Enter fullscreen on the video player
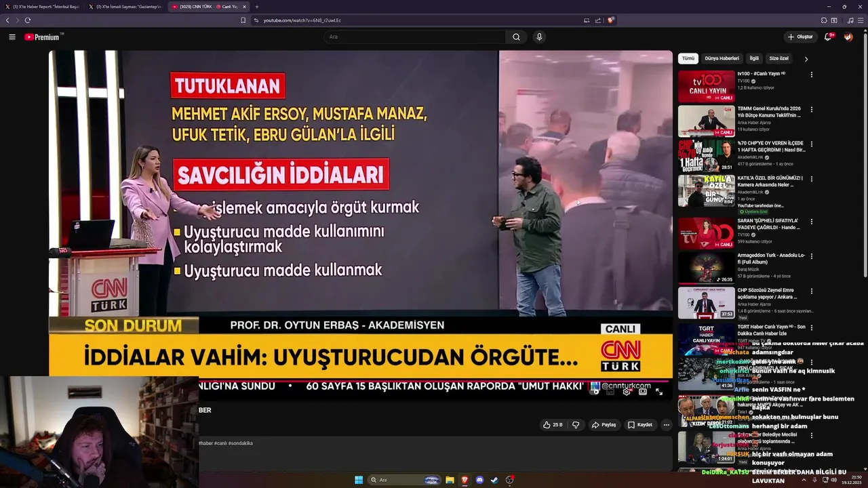868x488 pixels. tap(659, 392)
